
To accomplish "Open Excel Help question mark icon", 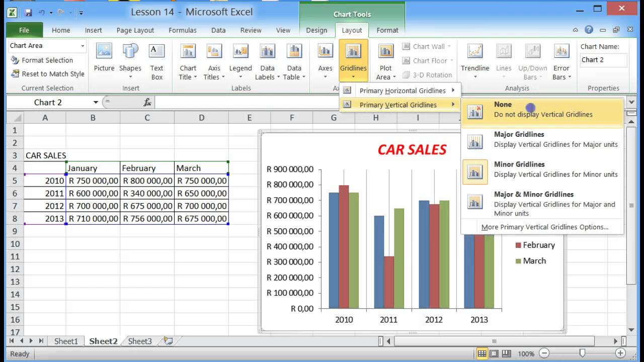I will pos(589,30).
